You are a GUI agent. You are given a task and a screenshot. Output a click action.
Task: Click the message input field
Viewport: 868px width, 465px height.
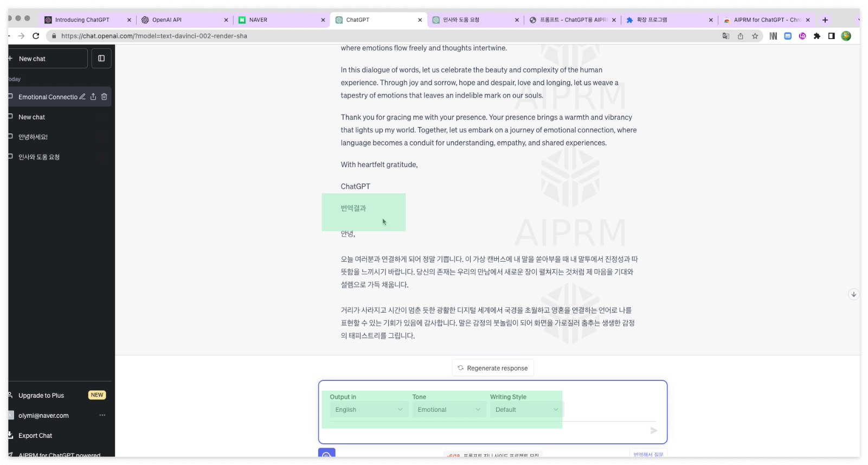click(x=488, y=430)
